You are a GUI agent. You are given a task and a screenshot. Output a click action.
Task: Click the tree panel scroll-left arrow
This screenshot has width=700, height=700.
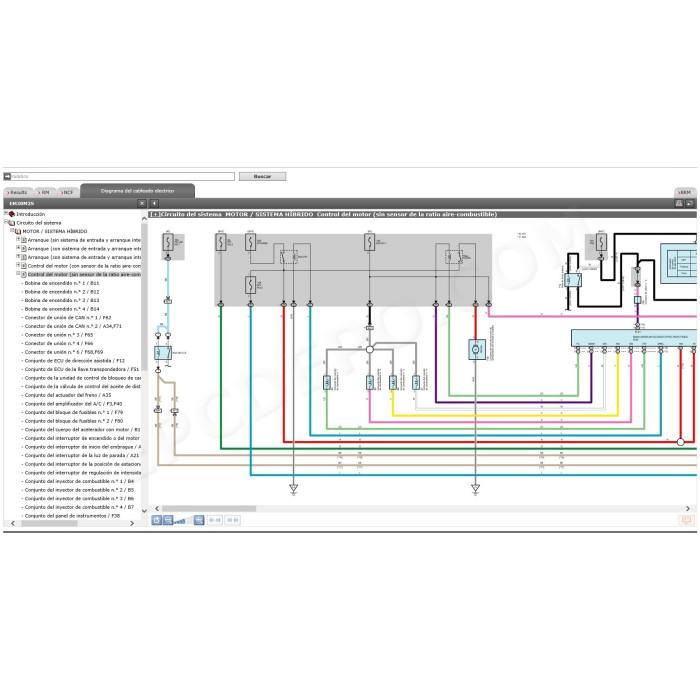[x=12, y=524]
